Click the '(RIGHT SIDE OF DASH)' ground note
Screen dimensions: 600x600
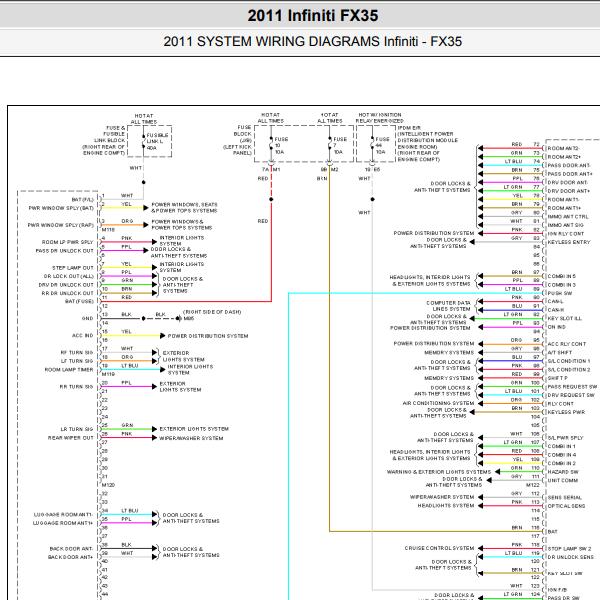tap(212, 312)
